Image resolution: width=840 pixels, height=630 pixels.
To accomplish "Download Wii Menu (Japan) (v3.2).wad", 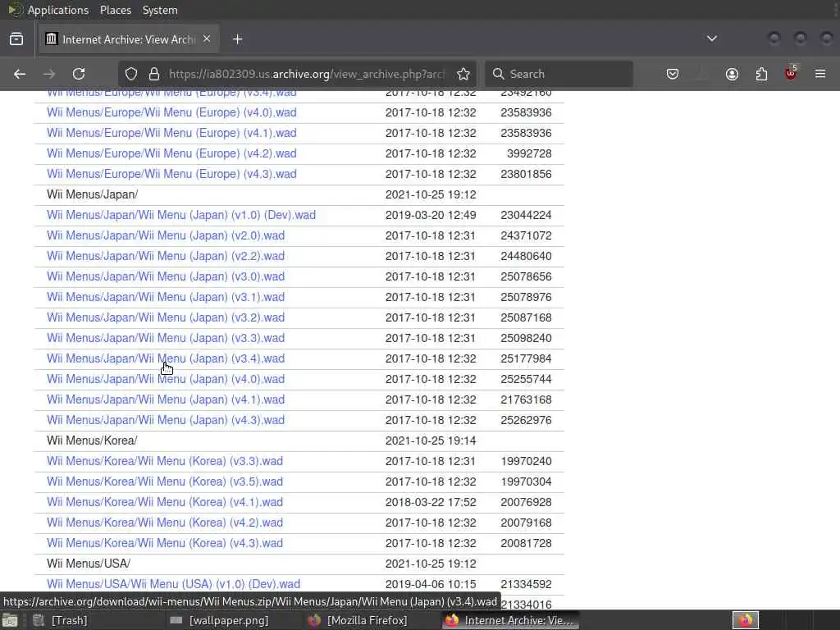I will click(x=166, y=317).
